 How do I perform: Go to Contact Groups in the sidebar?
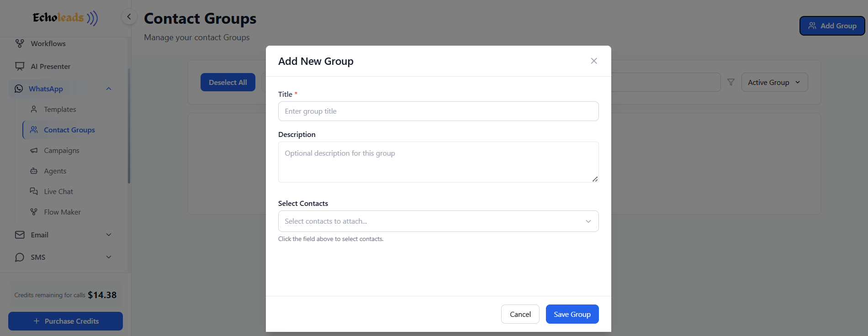click(x=69, y=130)
